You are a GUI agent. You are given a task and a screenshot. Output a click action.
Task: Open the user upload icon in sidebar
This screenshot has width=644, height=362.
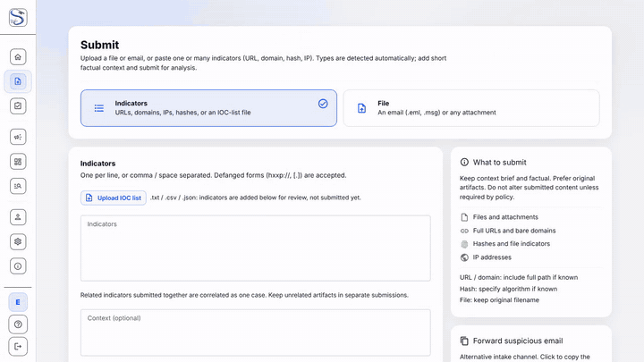pyautogui.click(x=18, y=217)
